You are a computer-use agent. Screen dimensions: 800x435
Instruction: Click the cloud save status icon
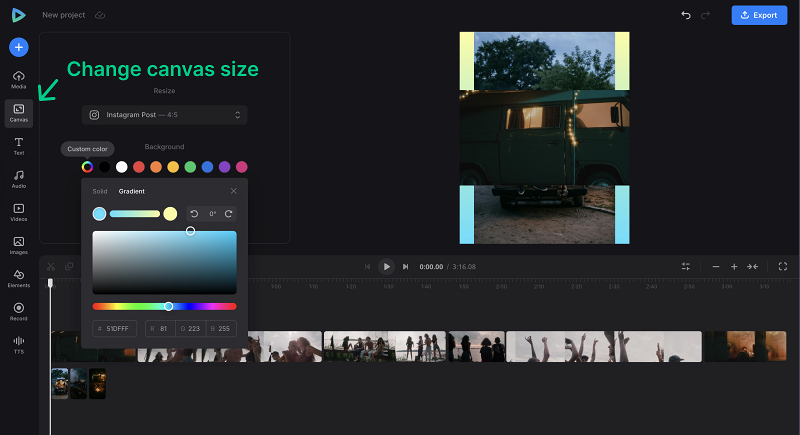point(100,15)
